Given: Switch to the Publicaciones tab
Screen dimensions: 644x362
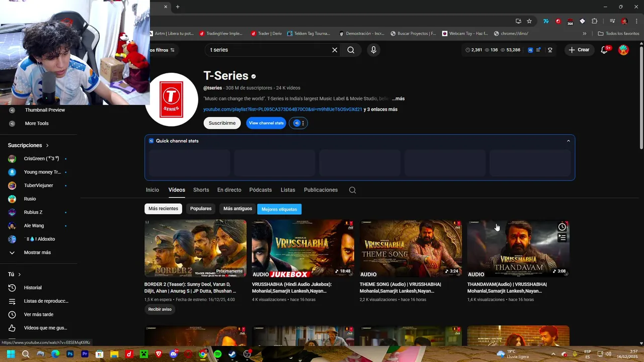Looking at the screenshot, I should tap(320, 190).
